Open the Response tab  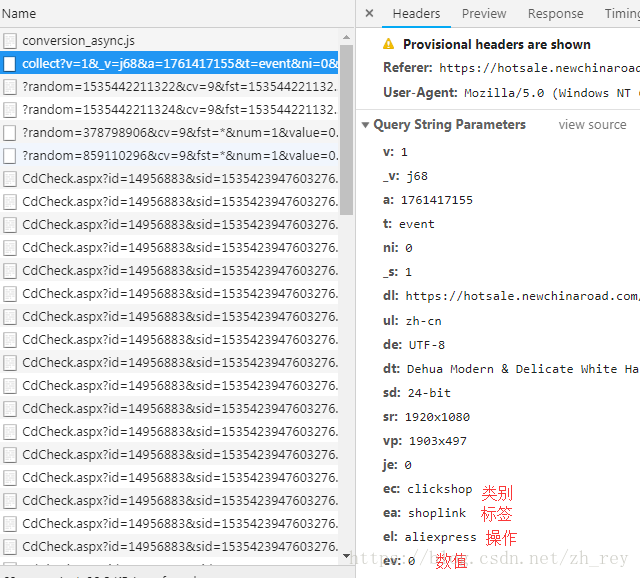point(555,14)
